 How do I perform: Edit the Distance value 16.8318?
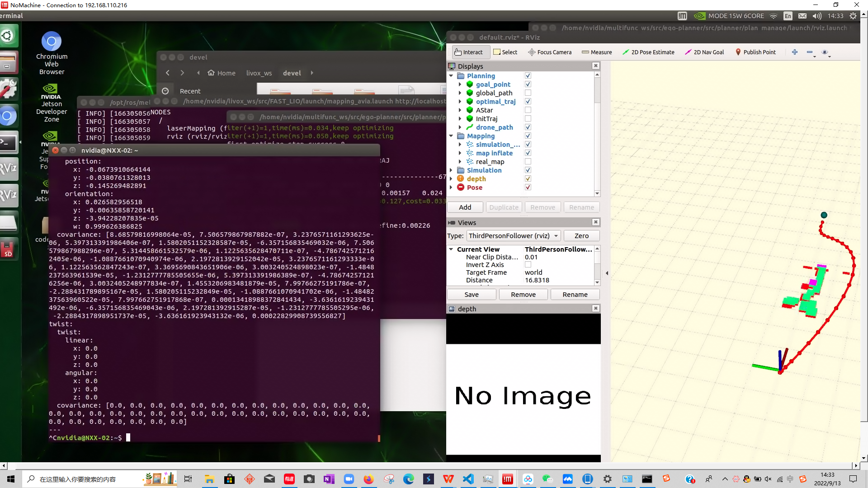click(559, 280)
